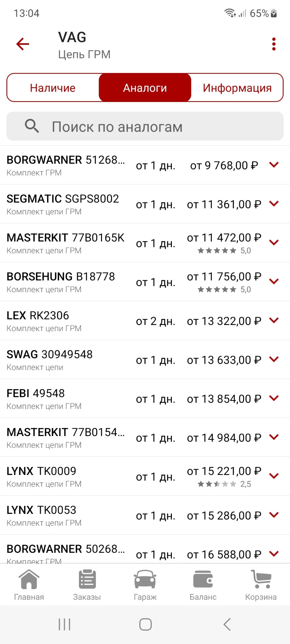The image size is (290, 644).
Task: Switch to the Наличие tab
Action: (x=53, y=88)
